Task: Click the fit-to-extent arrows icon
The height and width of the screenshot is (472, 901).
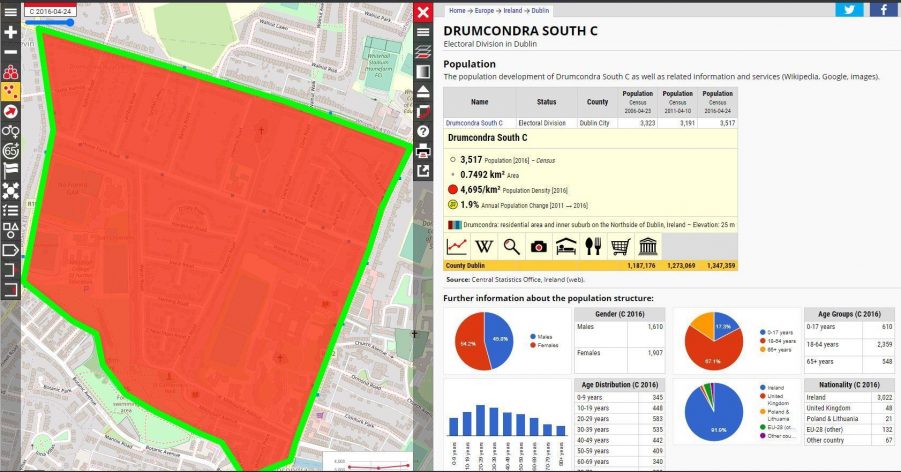Action: tap(10, 190)
